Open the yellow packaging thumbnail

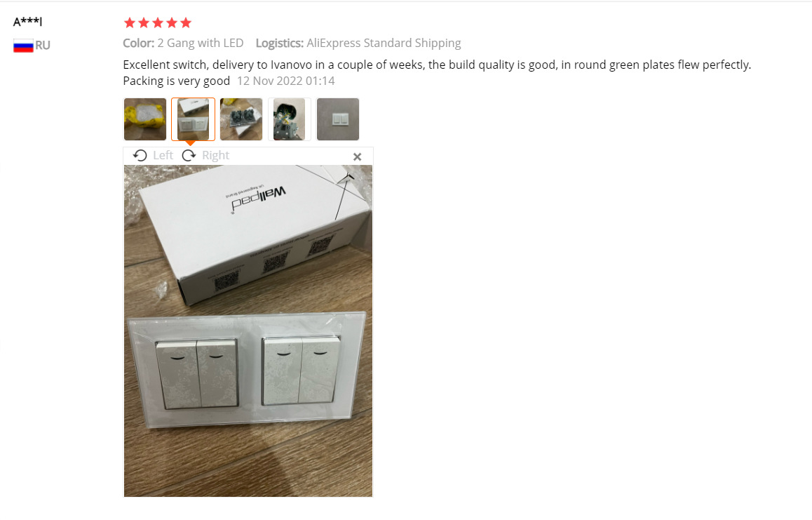(x=145, y=119)
